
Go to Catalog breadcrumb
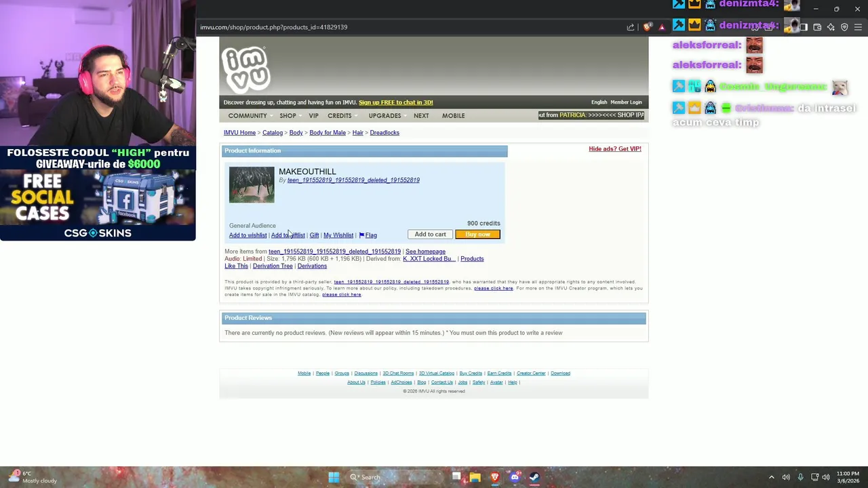click(273, 133)
